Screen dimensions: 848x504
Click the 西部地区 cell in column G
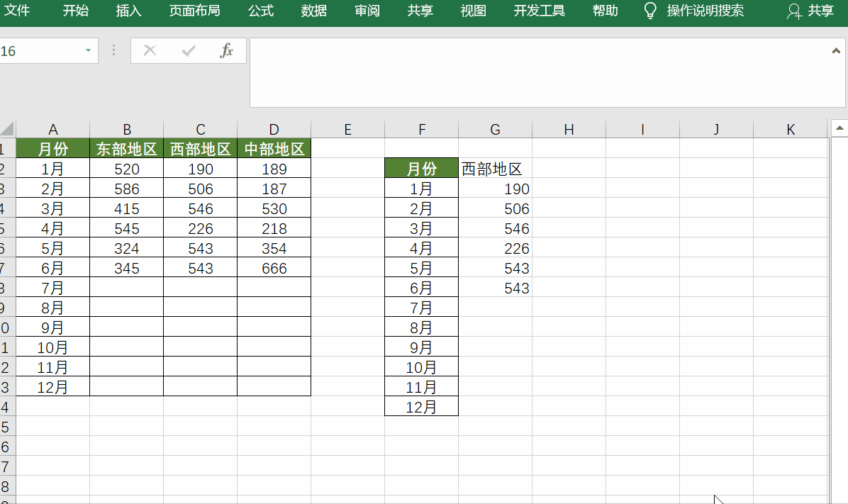coord(496,169)
